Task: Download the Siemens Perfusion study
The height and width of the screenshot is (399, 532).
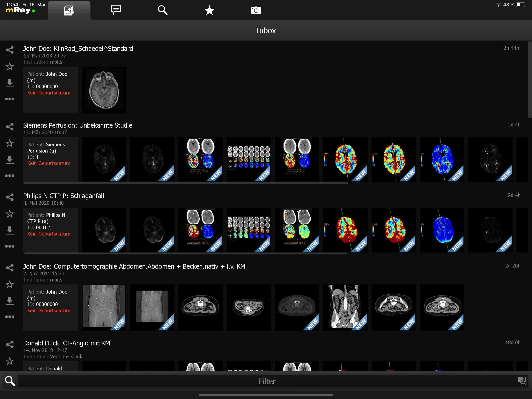Action: pyautogui.click(x=10, y=160)
